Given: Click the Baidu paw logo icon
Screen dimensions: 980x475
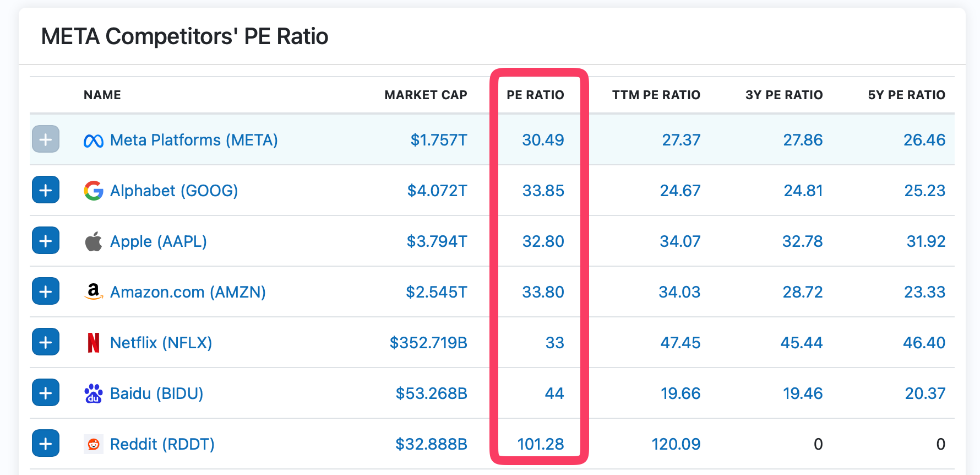Looking at the screenshot, I should click(94, 393).
